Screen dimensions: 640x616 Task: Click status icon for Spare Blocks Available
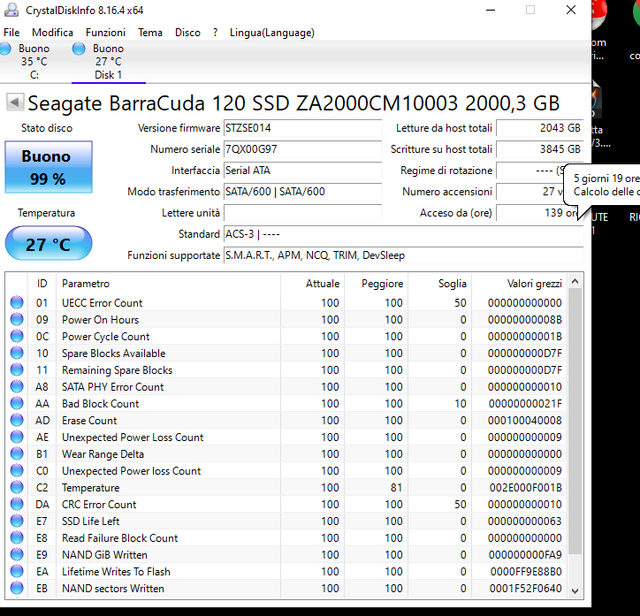click(x=17, y=353)
